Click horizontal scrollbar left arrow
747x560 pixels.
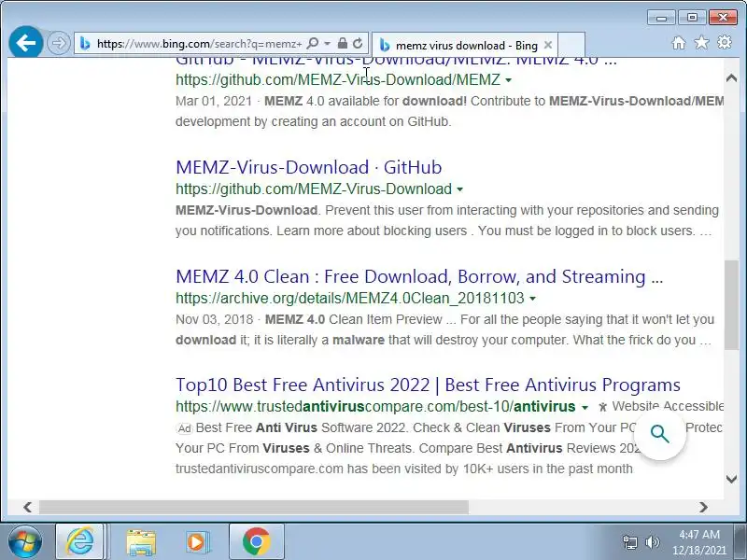click(28, 508)
